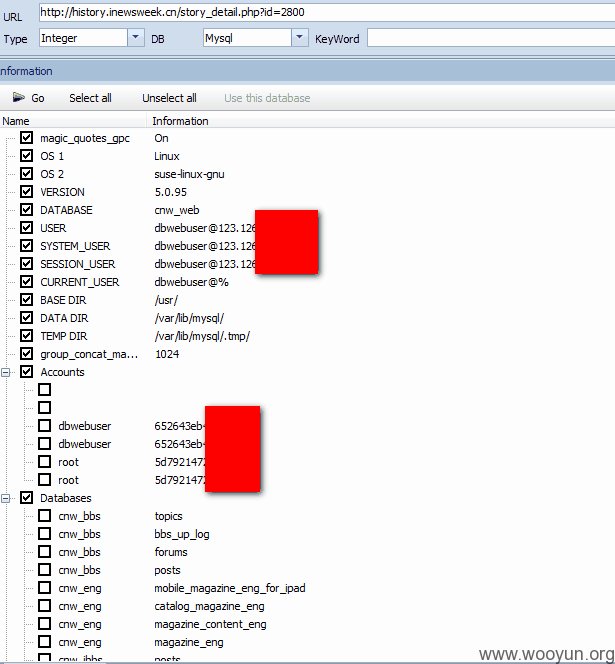Image resolution: width=615 pixels, height=664 pixels.
Task: Uncheck OS 2 checkbox
Action: pyautogui.click(x=27, y=174)
